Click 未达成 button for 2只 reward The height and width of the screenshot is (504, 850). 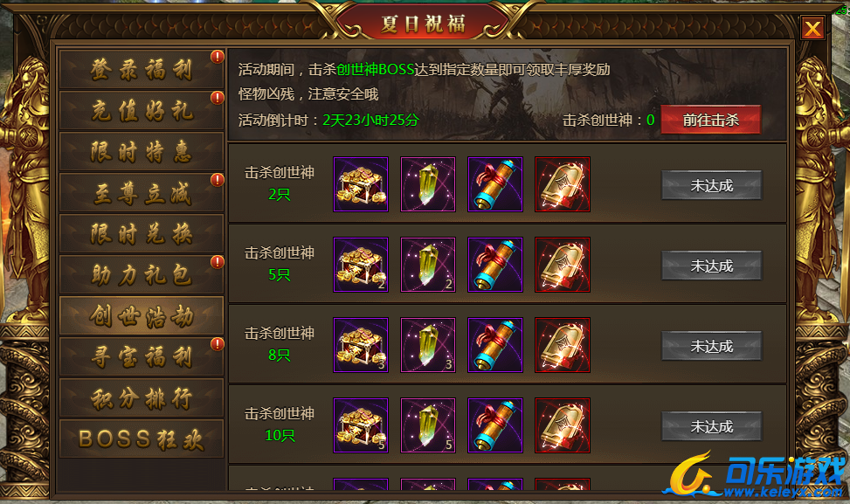coord(712,185)
